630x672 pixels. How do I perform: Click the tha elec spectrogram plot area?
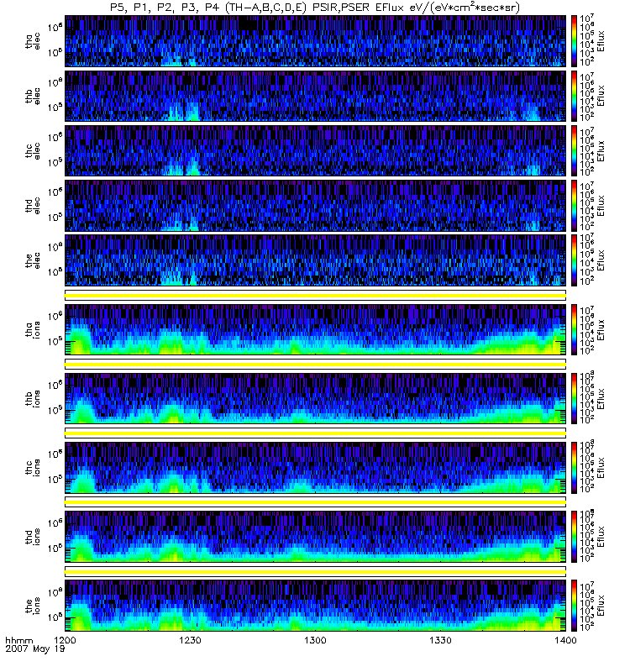tap(316, 41)
